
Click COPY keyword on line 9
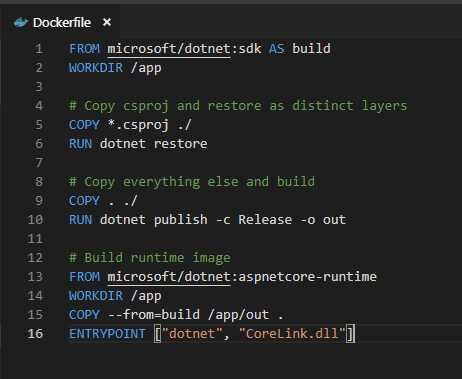84,201
